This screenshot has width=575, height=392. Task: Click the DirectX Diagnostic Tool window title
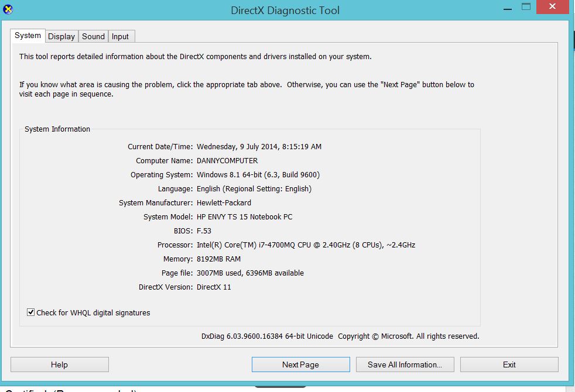(x=285, y=11)
